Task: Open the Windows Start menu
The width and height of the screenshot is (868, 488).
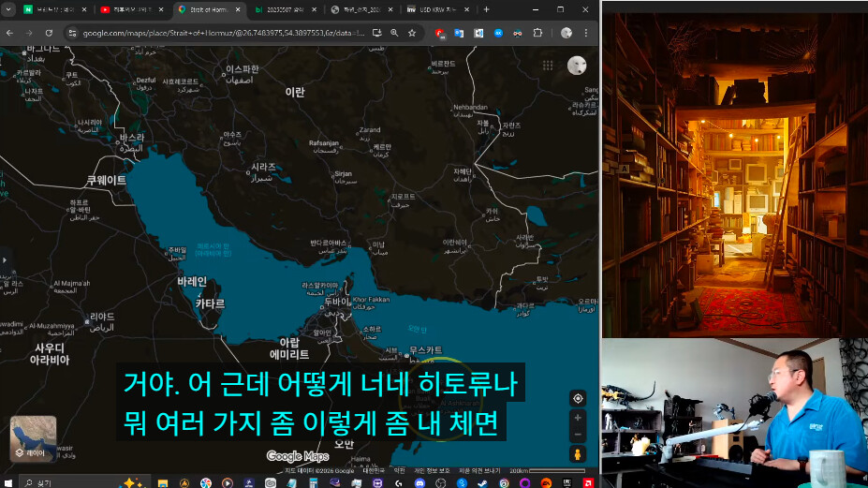Action: pyautogui.click(x=7, y=483)
